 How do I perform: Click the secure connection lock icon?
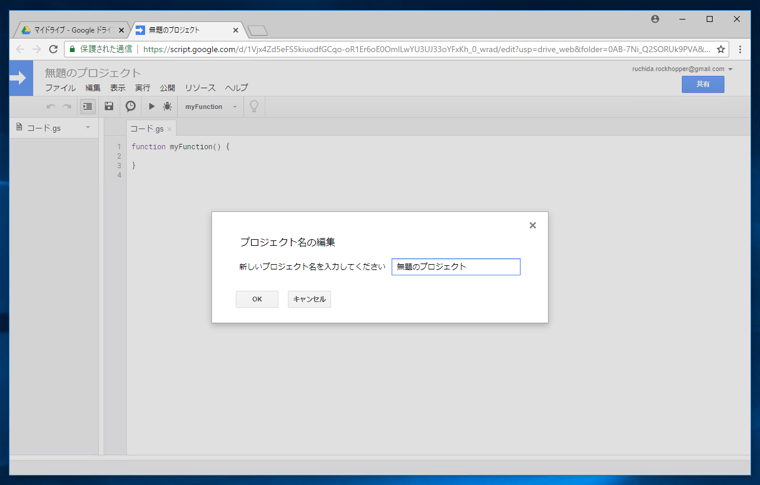(x=72, y=49)
